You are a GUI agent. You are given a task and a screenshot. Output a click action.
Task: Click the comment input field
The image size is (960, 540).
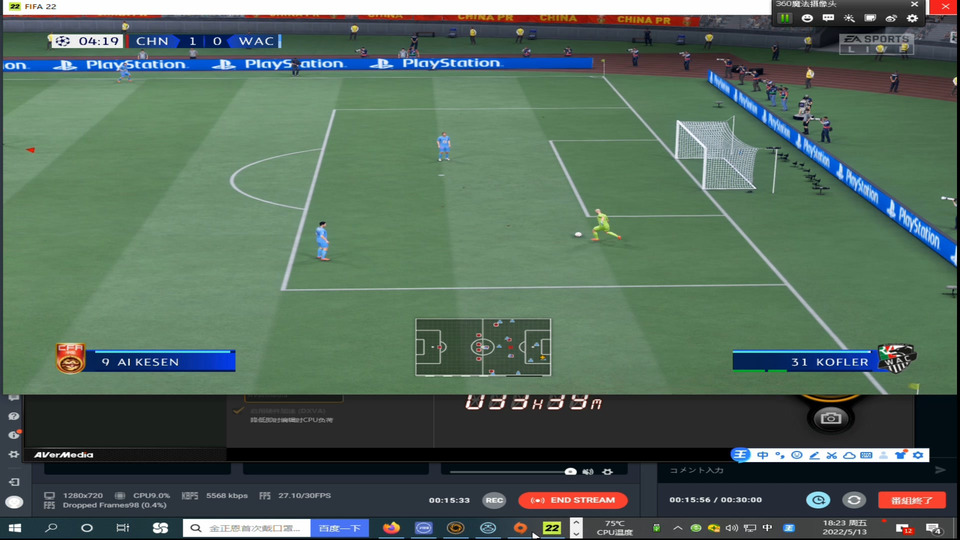(793, 470)
